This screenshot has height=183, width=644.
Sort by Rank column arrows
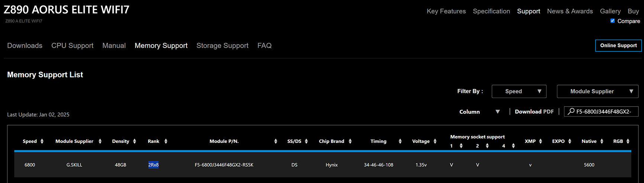tap(166, 141)
